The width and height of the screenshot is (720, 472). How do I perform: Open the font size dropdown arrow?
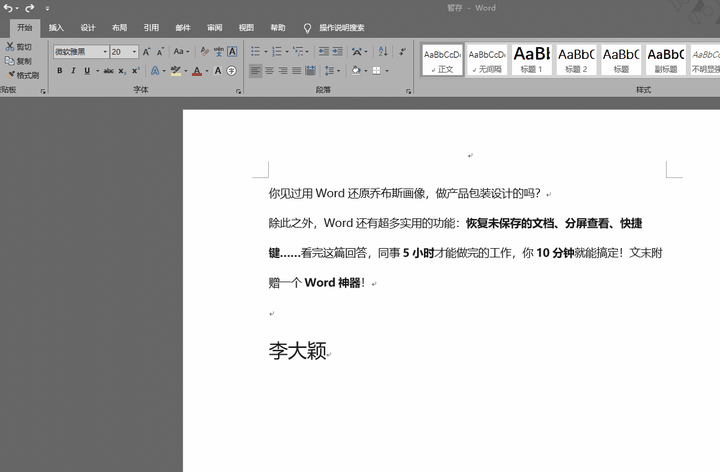134,51
